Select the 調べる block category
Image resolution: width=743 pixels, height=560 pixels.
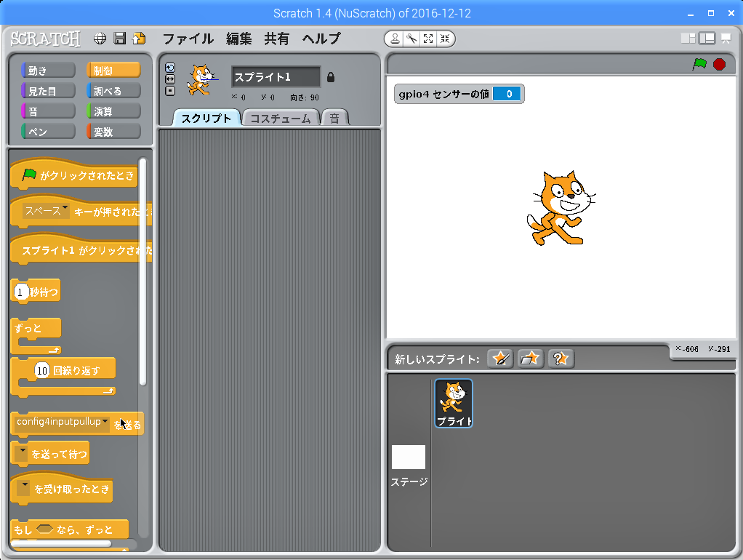click(x=113, y=91)
